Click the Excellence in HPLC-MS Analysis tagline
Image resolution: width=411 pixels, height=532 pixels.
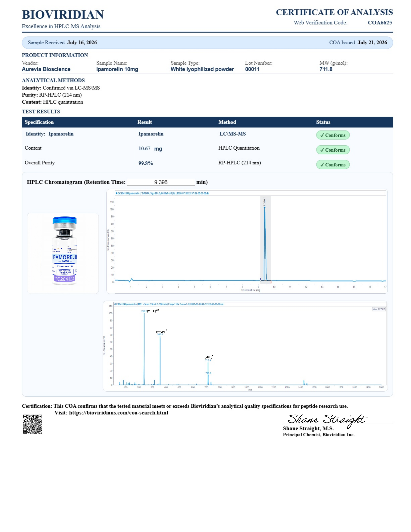tap(61, 26)
